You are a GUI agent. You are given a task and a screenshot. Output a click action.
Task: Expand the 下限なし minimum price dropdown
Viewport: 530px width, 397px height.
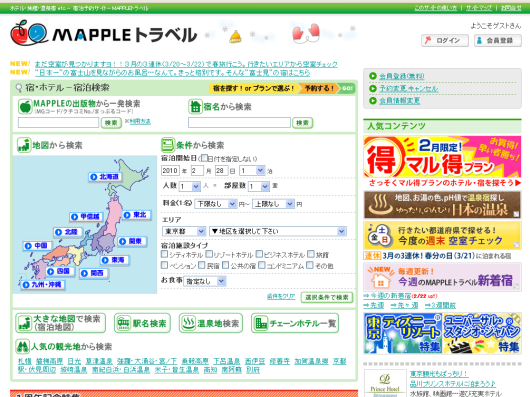pyautogui.click(x=215, y=204)
